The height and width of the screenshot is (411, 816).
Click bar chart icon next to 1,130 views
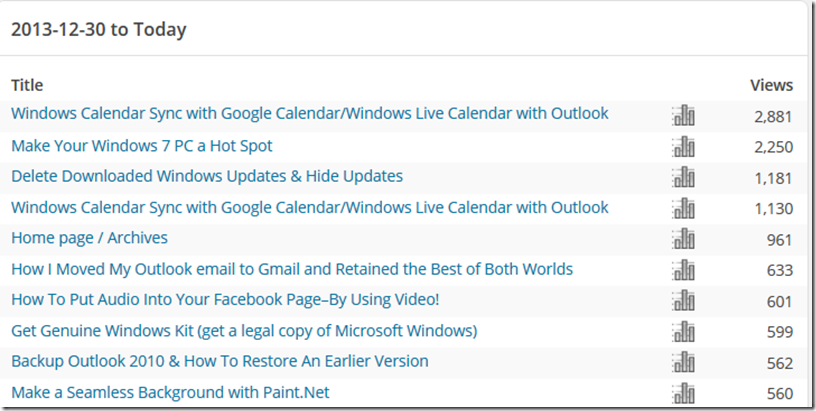click(x=684, y=208)
